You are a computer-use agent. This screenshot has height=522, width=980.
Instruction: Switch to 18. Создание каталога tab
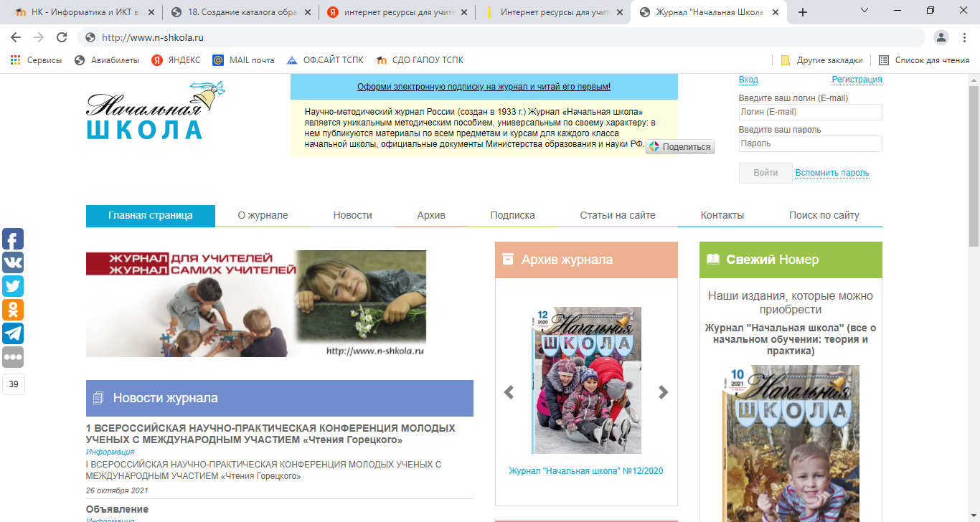tap(240, 12)
